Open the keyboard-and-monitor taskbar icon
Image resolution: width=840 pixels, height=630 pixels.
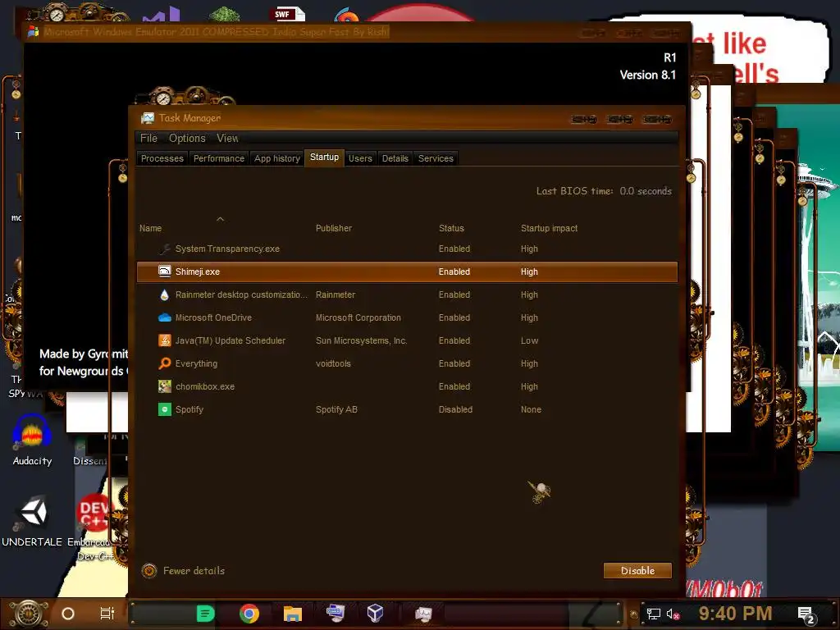coord(336,613)
